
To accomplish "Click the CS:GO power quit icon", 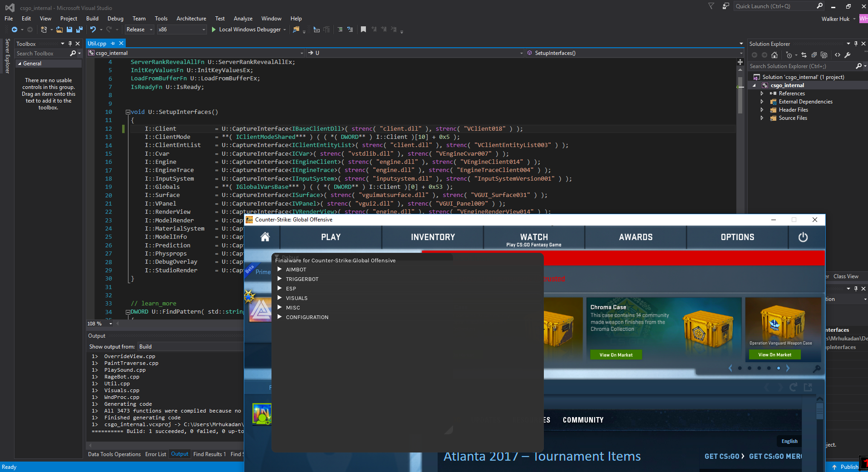I will (x=803, y=237).
